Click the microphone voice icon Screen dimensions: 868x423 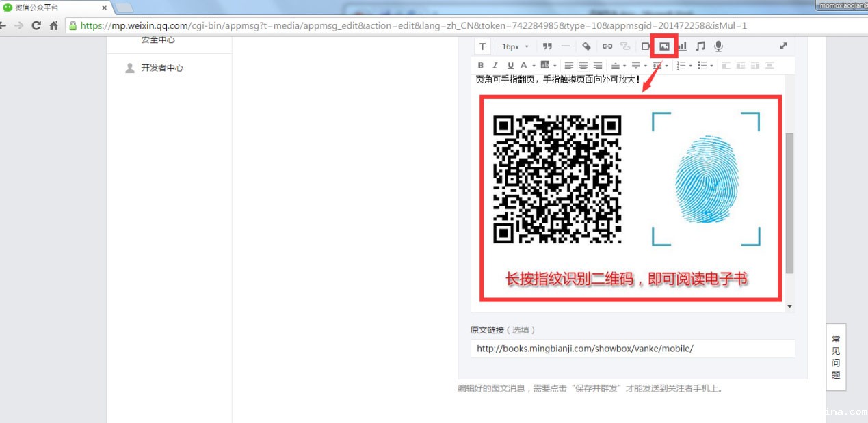[x=718, y=46]
